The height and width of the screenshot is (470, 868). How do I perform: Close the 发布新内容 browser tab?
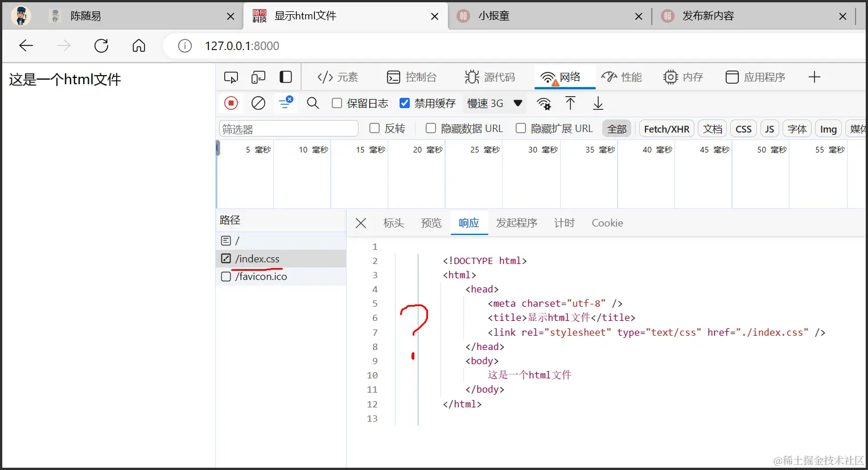click(843, 17)
